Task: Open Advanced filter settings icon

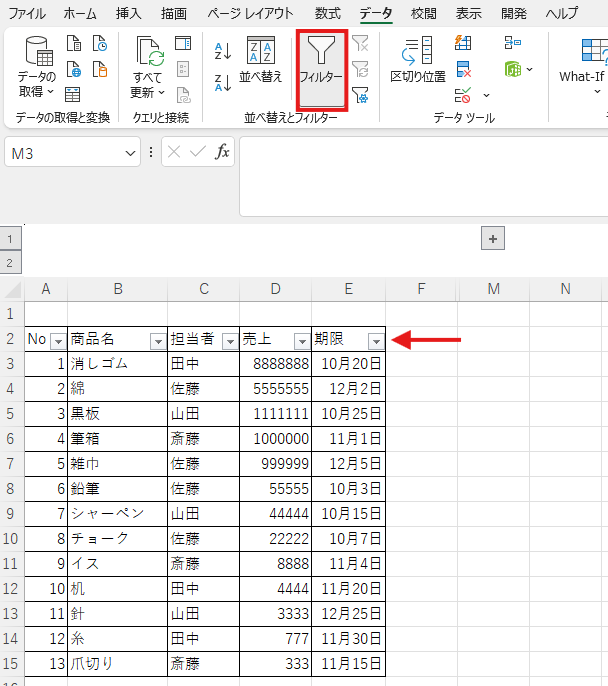Action: point(360,95)
